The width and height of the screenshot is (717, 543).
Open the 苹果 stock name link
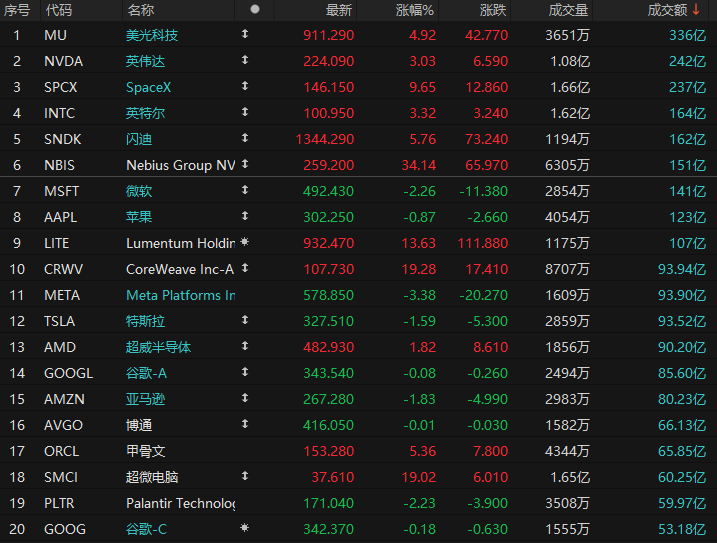coord(139,217)
